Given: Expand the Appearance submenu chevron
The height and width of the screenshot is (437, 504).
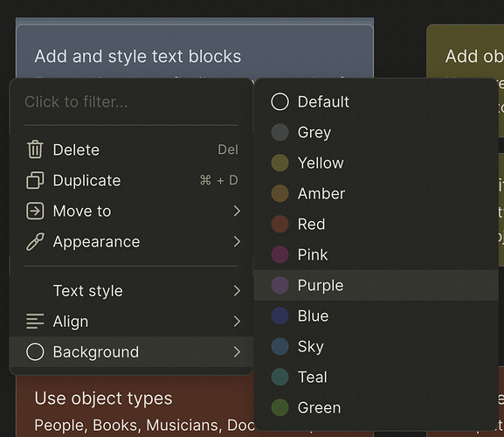Looking at the screenshot, I should point(237,241).
